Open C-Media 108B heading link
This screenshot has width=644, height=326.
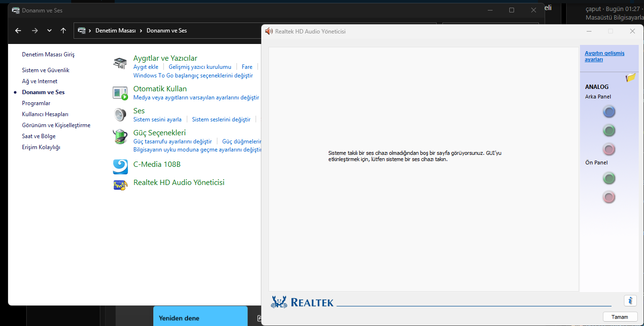(157, 164)
